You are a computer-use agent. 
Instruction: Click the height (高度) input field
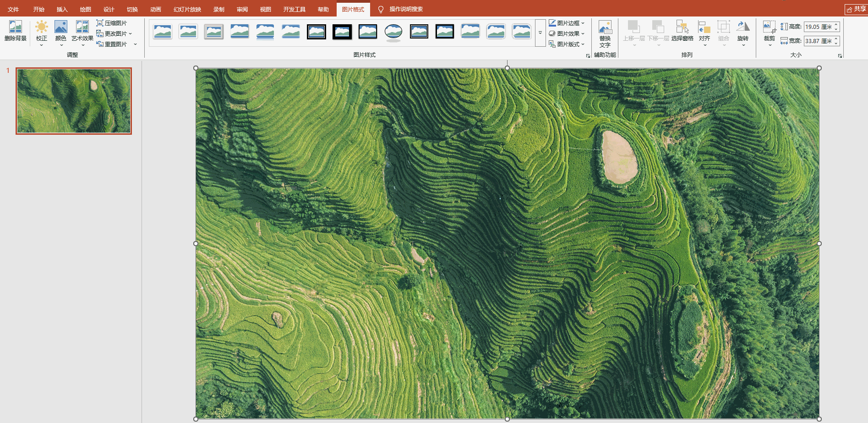point(818,27)
